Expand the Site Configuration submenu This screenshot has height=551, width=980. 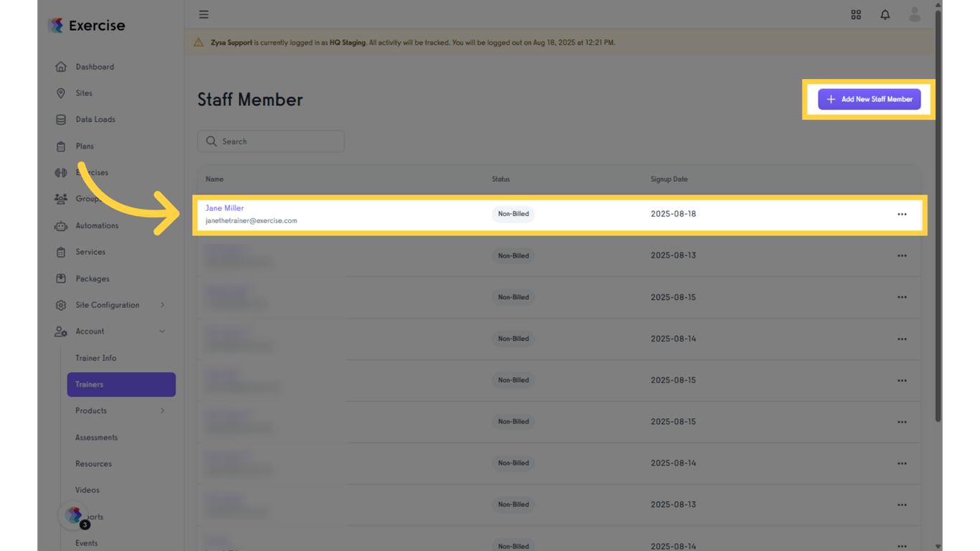162,305
